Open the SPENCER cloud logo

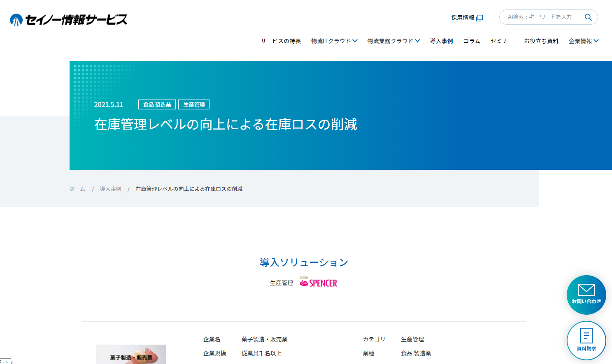pos(319,282)
